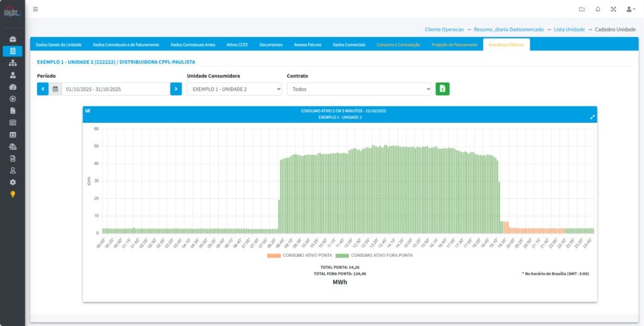Click the bar chart icon in chart header

pyautogui.click(x=87, y=110)
